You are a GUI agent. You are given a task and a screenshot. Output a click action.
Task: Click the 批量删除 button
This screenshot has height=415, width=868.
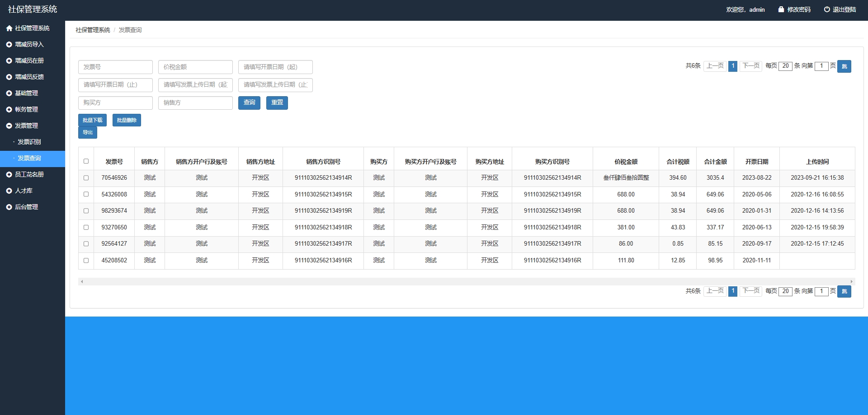127,120
